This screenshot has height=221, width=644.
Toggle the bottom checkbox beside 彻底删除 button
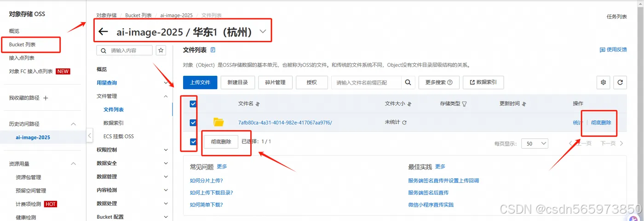pos(193,142)
